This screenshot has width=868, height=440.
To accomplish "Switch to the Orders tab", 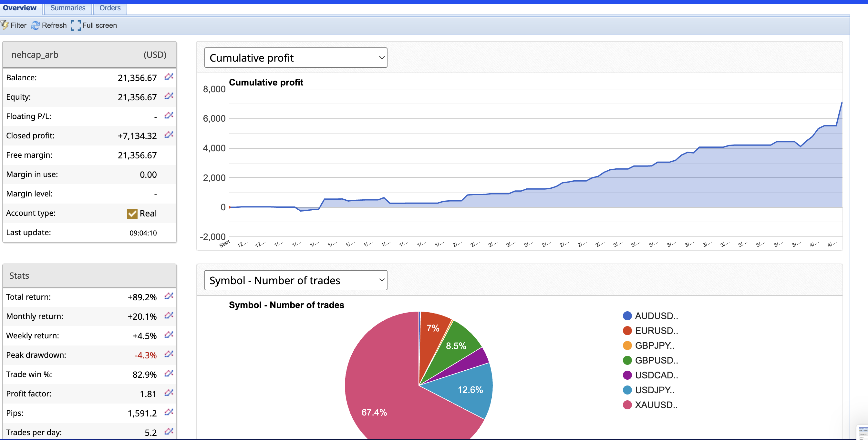I will pos(110,8).
